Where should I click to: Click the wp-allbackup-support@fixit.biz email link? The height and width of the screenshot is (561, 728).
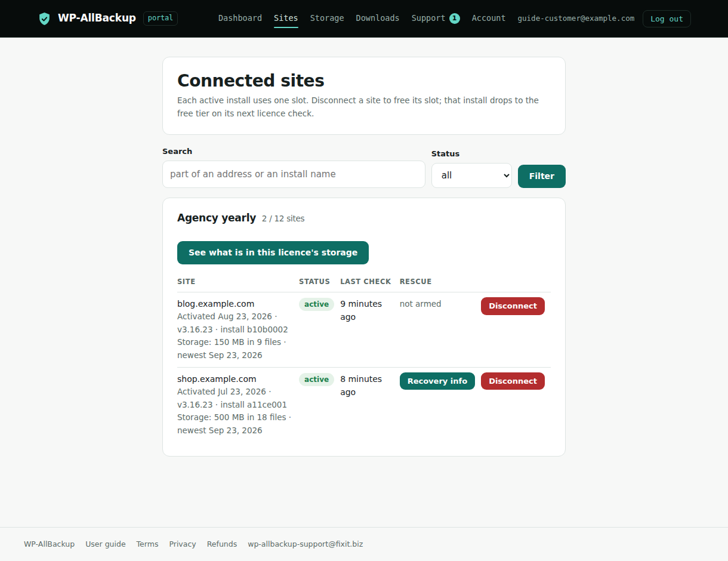coord(306,544)
